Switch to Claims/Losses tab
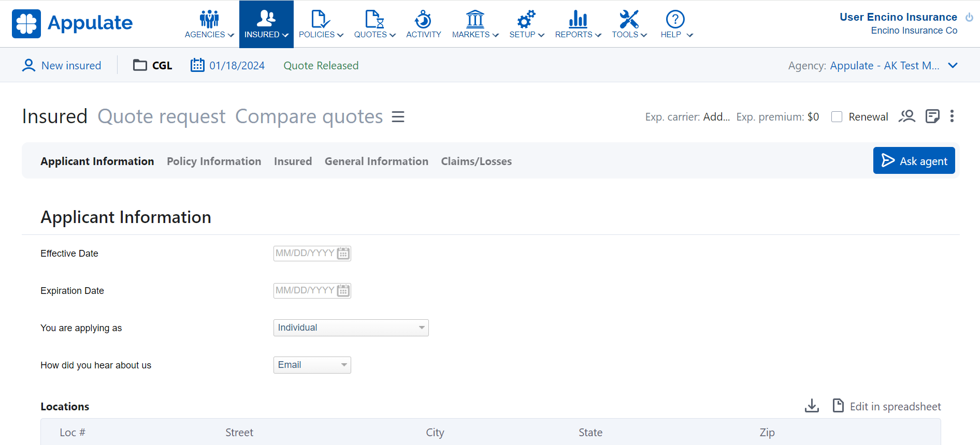Image resolution: width=980 pixels, height=445 pixels. click(x=476, y=161)
